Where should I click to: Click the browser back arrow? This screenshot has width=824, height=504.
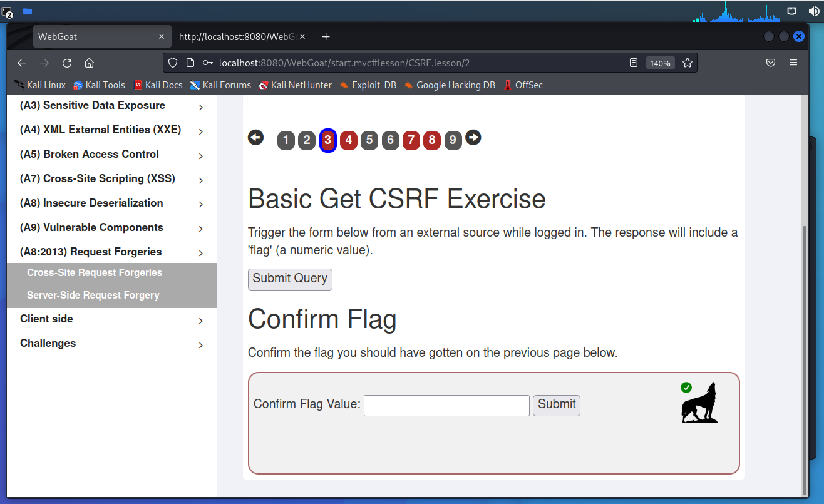(x=22, y=63)
